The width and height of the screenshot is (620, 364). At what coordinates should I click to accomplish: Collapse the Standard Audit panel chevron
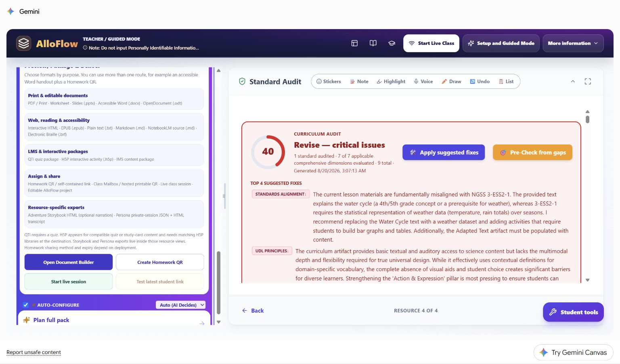[573, 82]
